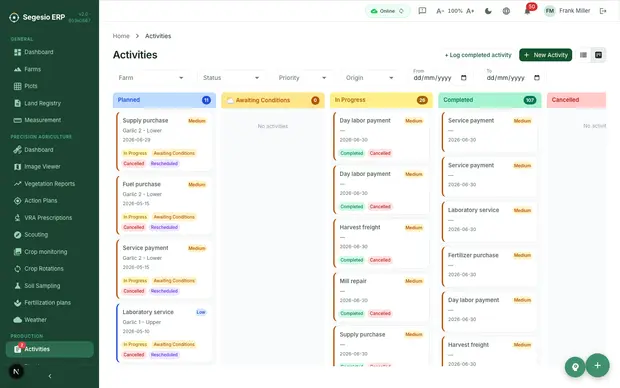This screenshot has width=620, height=388.
Task: Toggle dark mode moon icon
Action: click(488, 11)
